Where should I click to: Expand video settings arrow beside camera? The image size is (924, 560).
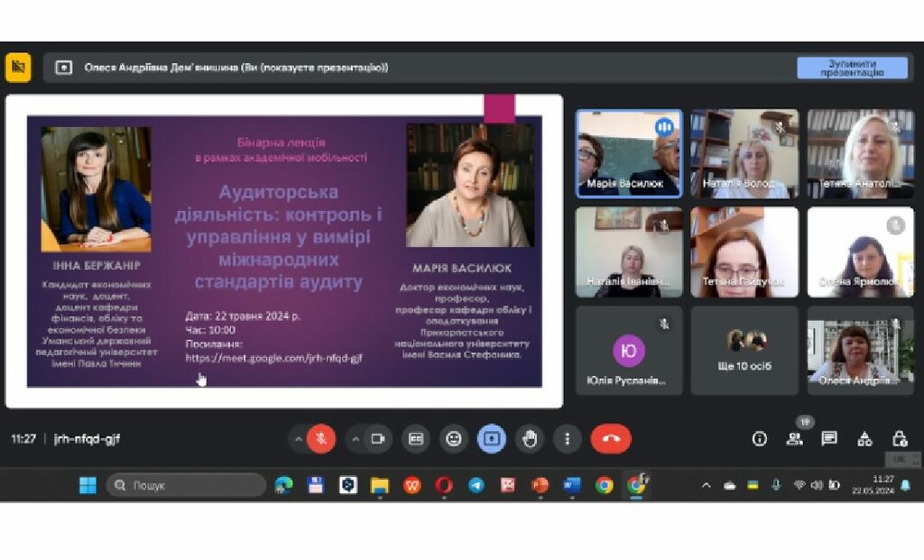coord(356,439)
